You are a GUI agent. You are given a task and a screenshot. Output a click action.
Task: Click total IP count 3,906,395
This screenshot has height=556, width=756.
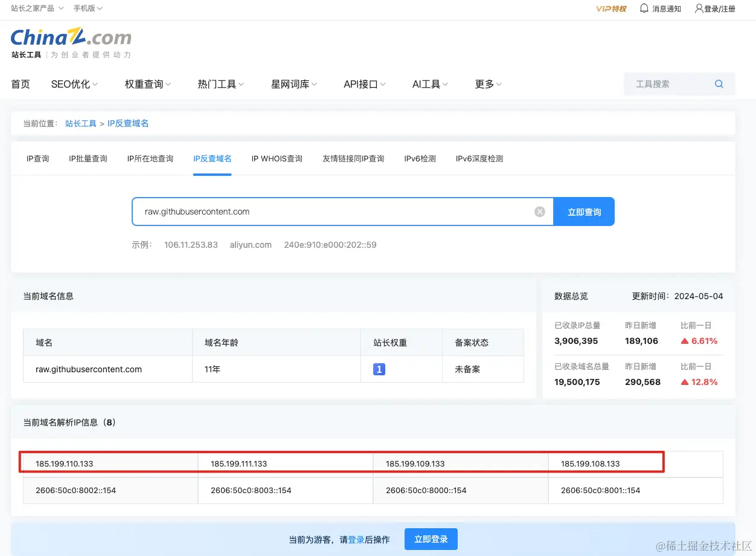click(x=576, y=341)
